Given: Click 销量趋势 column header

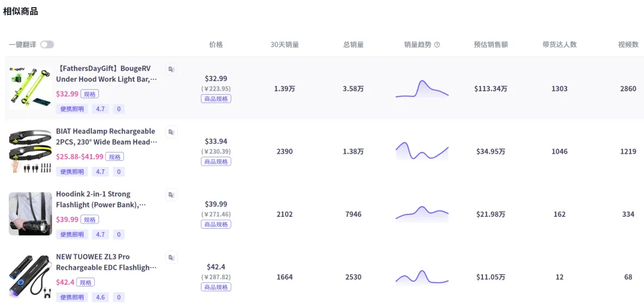Looking at the screenshot, I should [417, 45].
